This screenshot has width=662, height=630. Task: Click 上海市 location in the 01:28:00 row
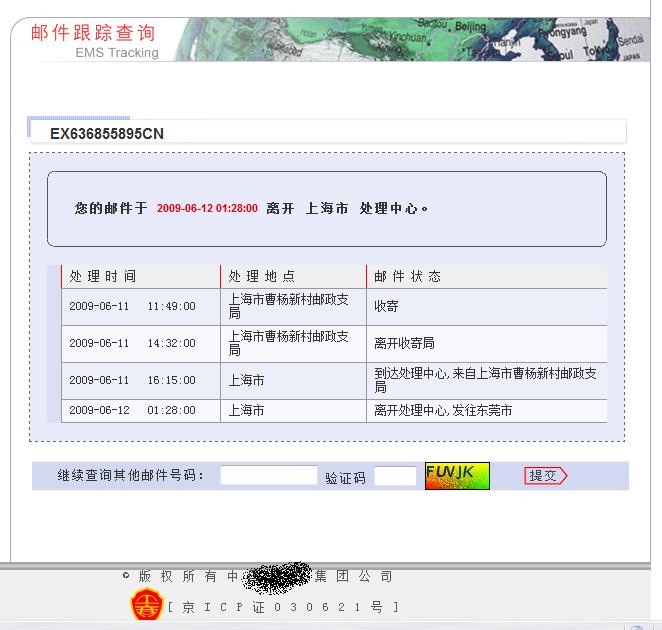(x=293, y=410)
